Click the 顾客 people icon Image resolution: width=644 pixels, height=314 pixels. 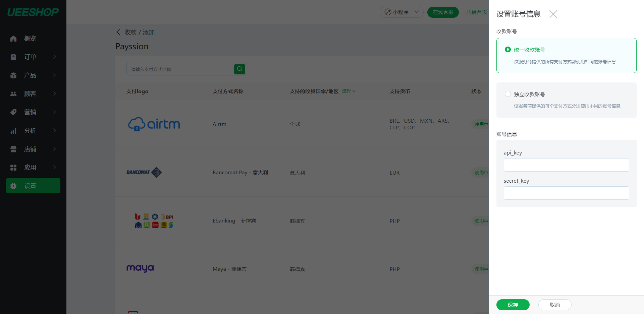click(13, 94)
